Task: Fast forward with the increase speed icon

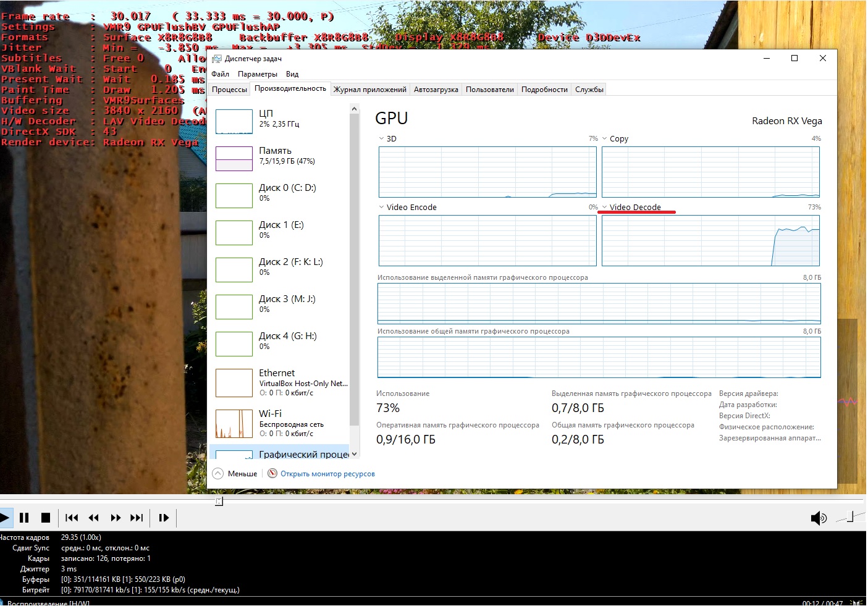Action: (116, 518)
